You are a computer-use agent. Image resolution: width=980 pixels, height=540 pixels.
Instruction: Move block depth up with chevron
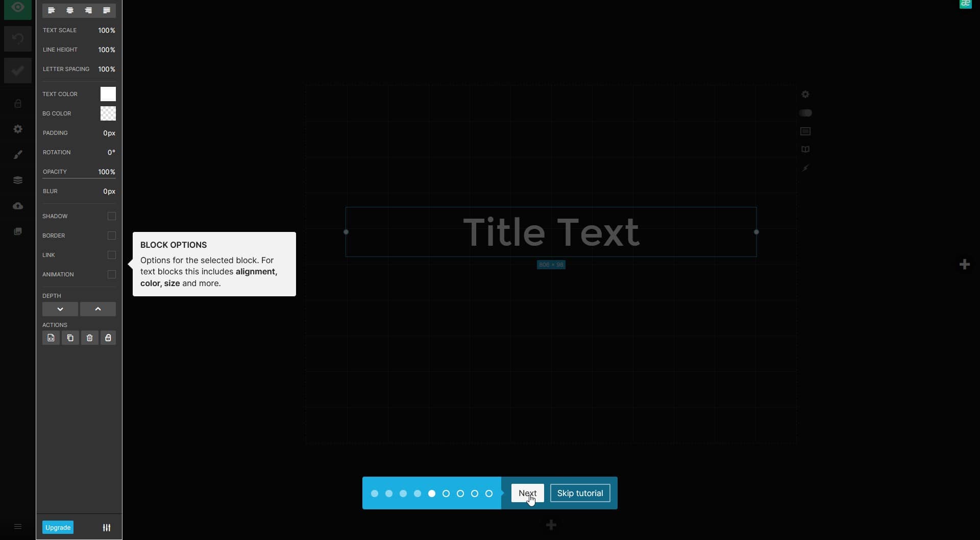click(x=98, y=309)
